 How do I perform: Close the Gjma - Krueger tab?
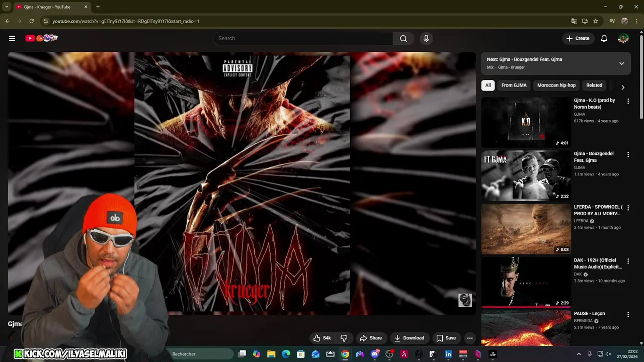(x=86, y=7)
